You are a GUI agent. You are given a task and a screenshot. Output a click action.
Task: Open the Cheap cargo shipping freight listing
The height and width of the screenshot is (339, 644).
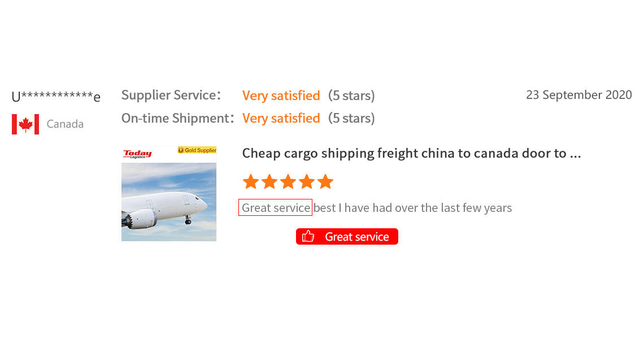[x=411, y=153]
